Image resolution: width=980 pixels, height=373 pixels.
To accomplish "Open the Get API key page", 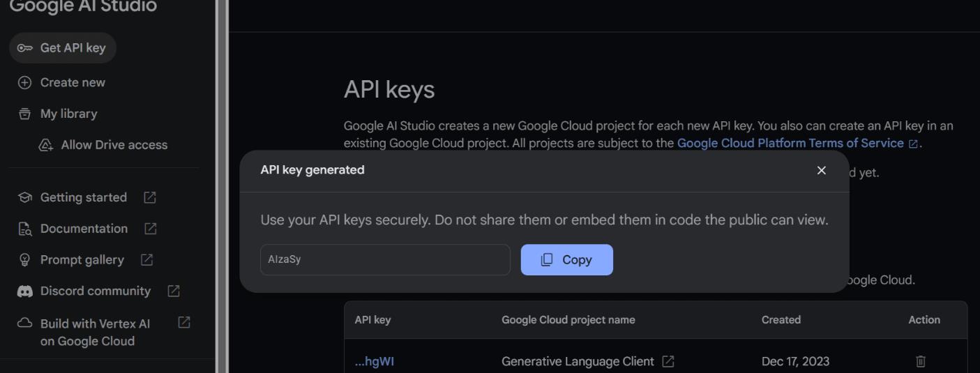I will [63, 48].
